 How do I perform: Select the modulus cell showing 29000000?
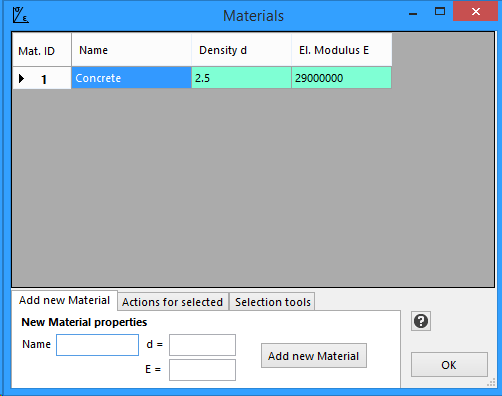coord(341,78)
